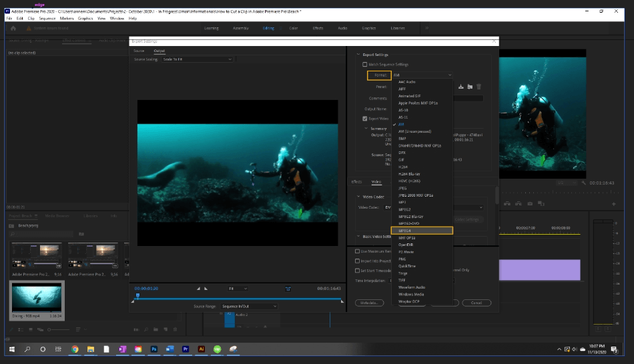Select the Color workspace
The height and width of the screenshot is (364, 634).
(x=294, y=28)
